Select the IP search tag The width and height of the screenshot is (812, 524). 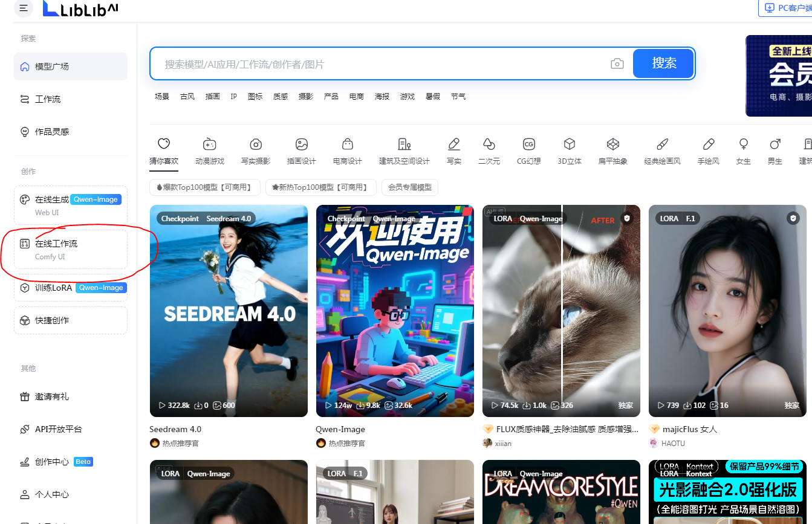click(234, 97)
